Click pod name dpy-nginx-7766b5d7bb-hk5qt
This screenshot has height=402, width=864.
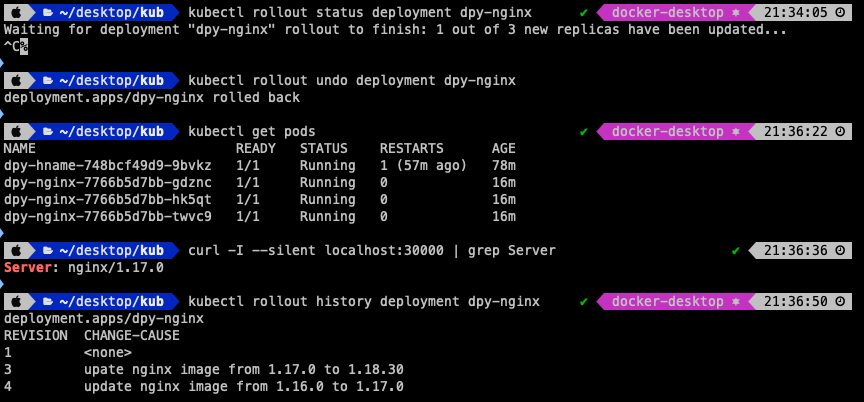(x=107, y=199)
